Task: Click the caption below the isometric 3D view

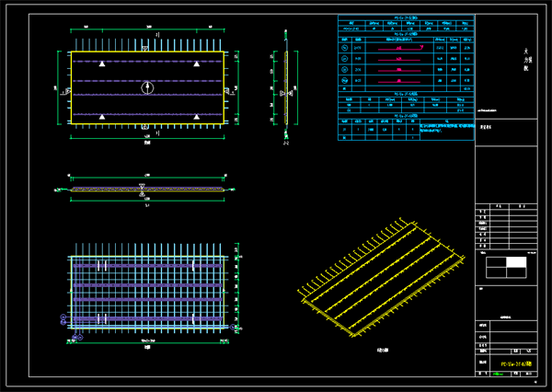Action: coord(383,350)
